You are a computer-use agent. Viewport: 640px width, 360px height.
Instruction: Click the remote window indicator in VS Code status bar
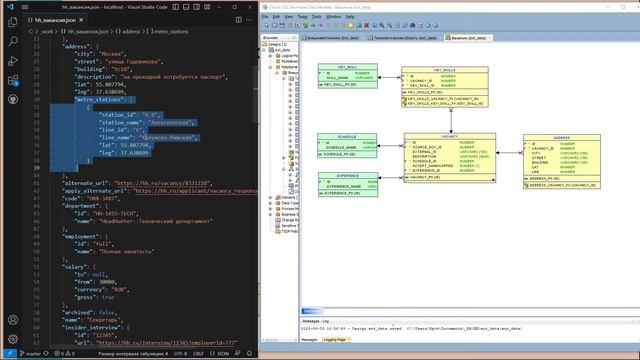click(10, 353)
